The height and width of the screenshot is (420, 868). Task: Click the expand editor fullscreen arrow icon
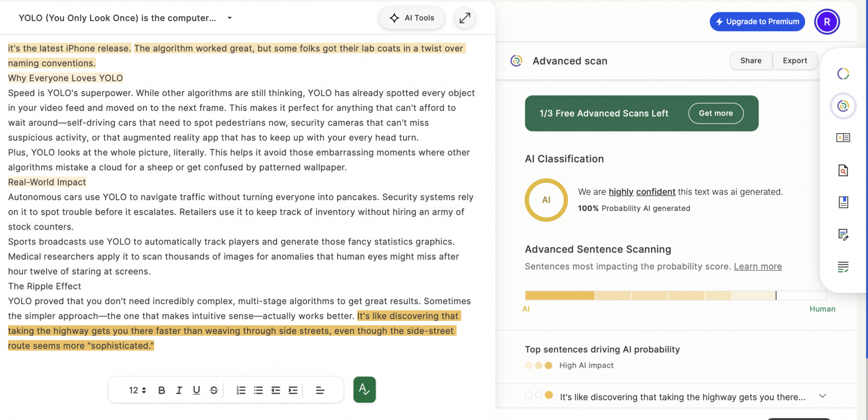[x=465, y=18]
